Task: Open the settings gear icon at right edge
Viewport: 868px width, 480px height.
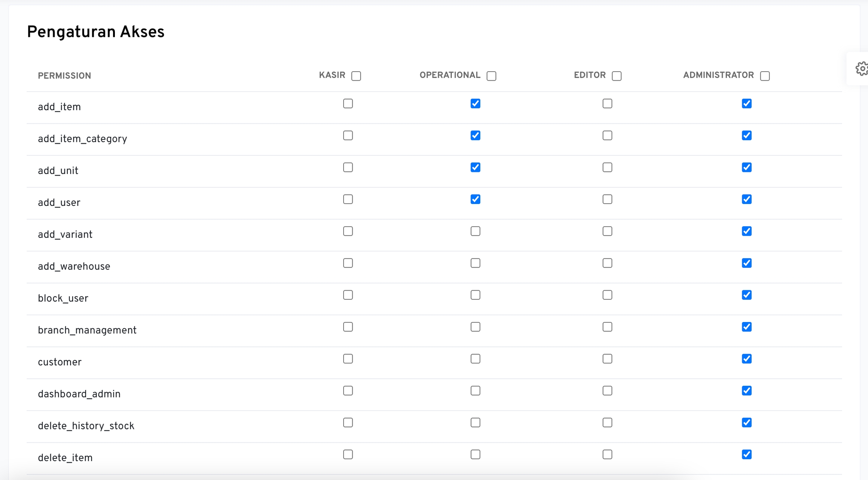Action: point(862,69)
